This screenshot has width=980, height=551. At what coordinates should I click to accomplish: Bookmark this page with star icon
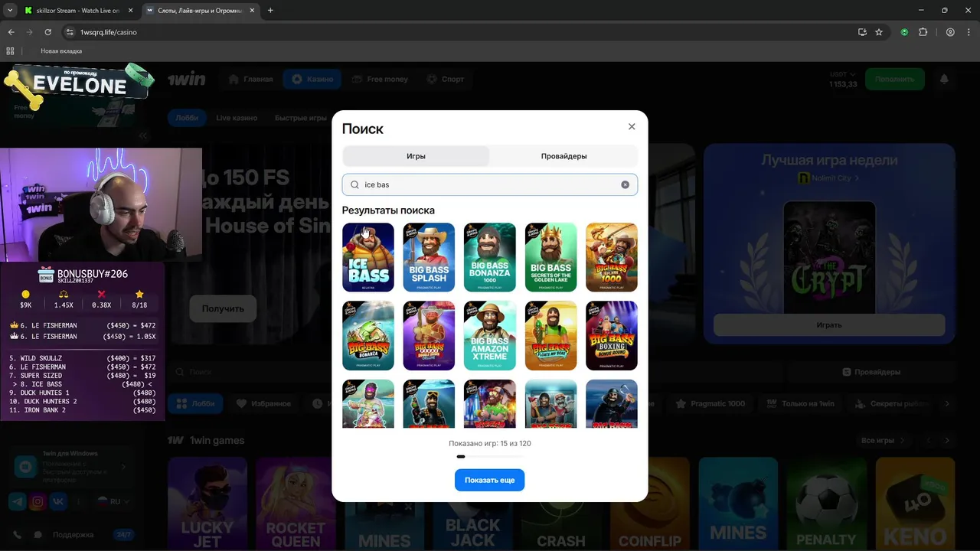[879, 32]
